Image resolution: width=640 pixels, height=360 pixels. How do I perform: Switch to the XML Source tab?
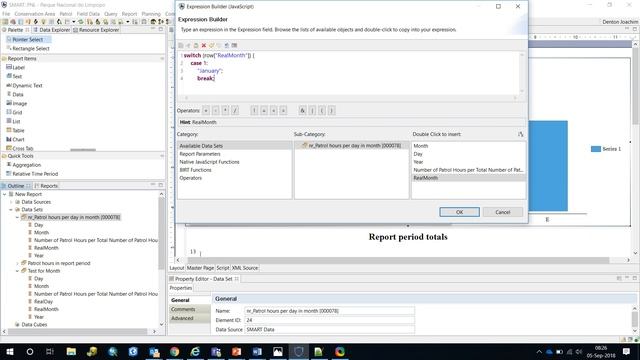coord(245,268)
